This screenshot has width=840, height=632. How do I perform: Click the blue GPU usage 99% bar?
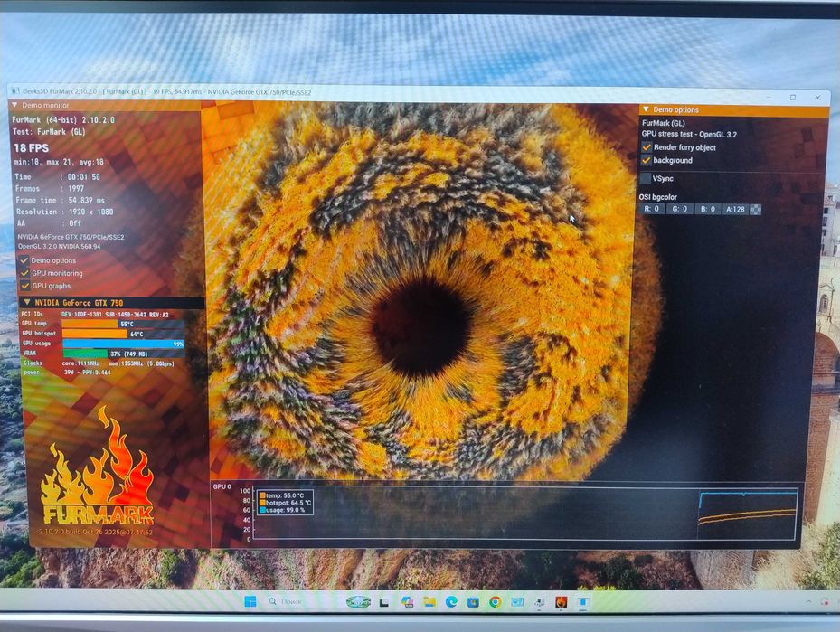point(124,344)
